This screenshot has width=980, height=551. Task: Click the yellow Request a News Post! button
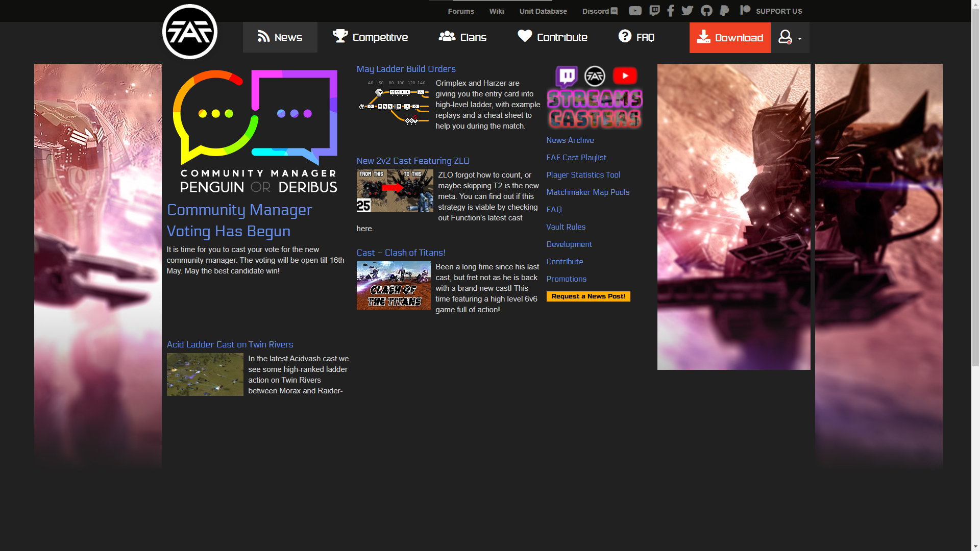pyautogui.click(x=588, y=296)
